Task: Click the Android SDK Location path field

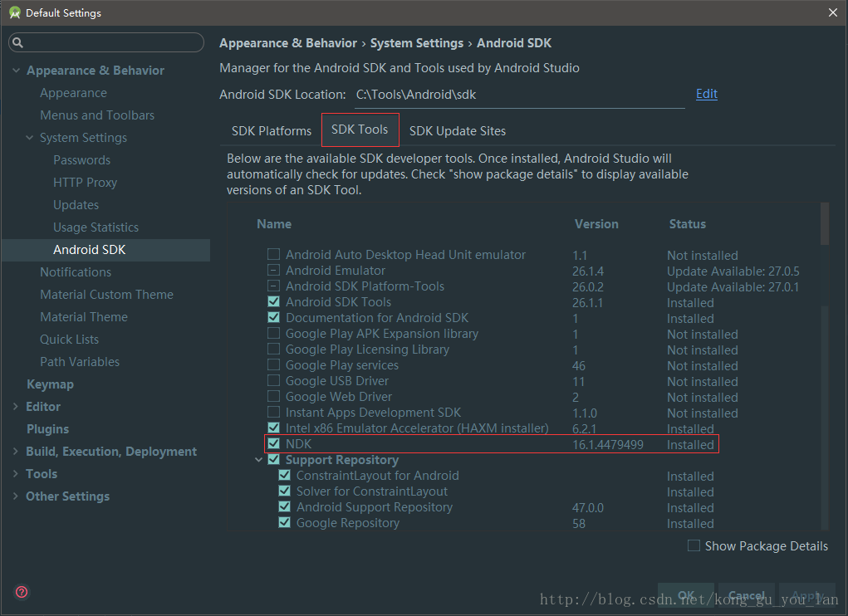Action: click(520, 95)
